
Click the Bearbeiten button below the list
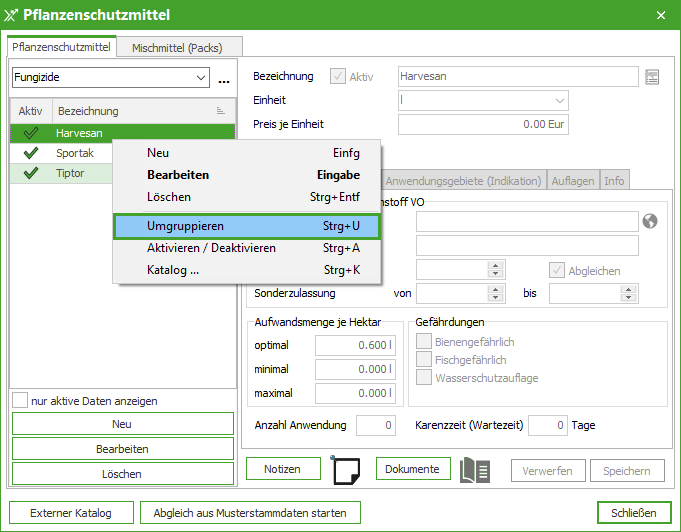pos(123,449)
